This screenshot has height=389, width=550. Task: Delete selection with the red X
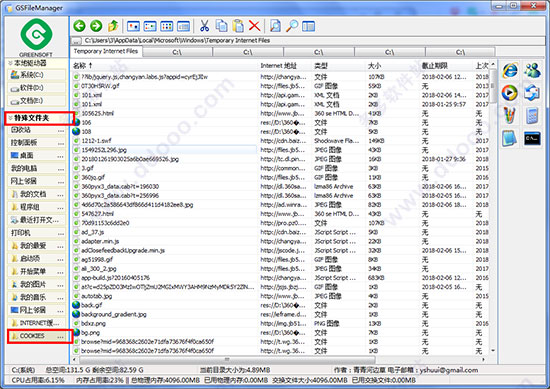click(x=255, y=26)
